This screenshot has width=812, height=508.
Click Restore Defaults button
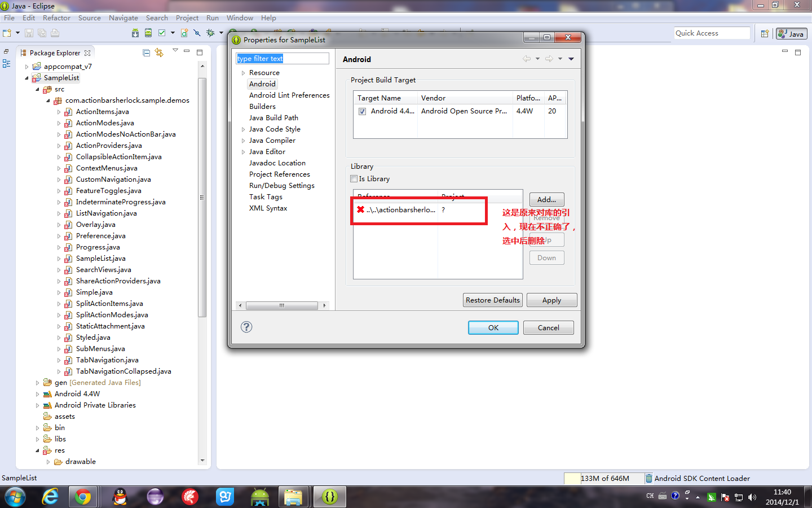493,300
